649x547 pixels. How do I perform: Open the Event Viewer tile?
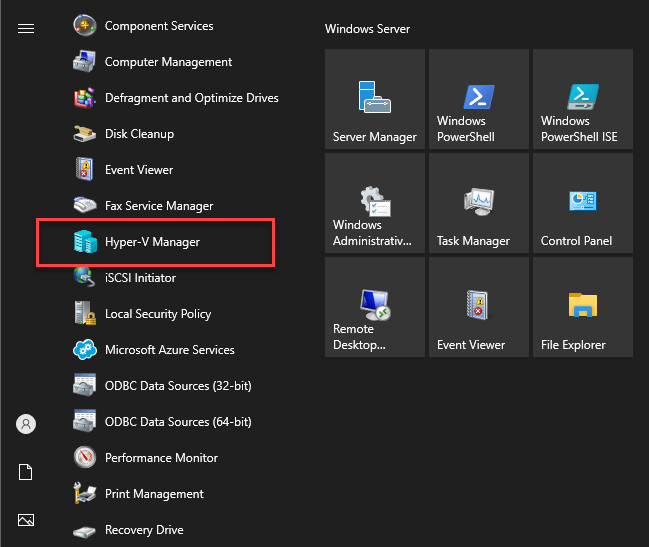click(479, 307)
